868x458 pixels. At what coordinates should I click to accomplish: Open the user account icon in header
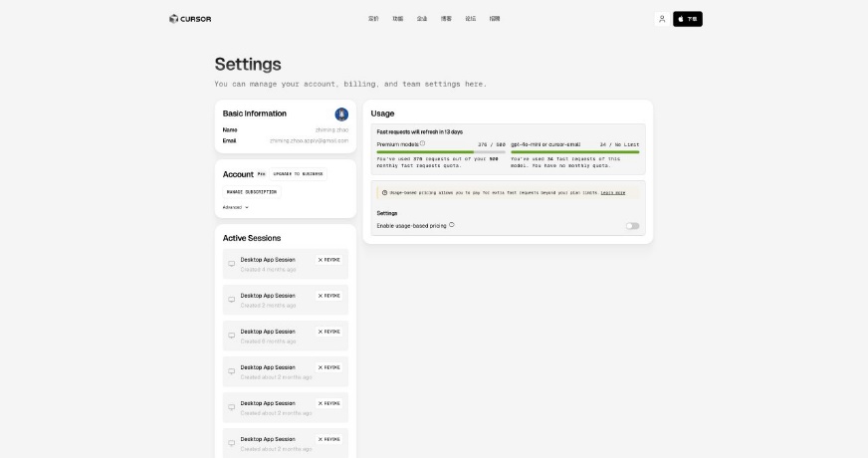tap(662, 19)
